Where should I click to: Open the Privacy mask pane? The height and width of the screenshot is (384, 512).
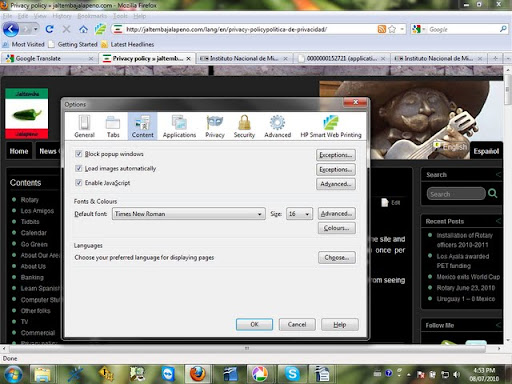215,126
